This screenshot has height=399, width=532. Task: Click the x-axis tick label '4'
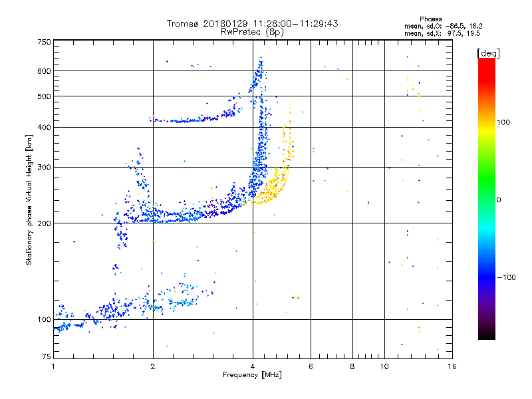pos(253,366)
